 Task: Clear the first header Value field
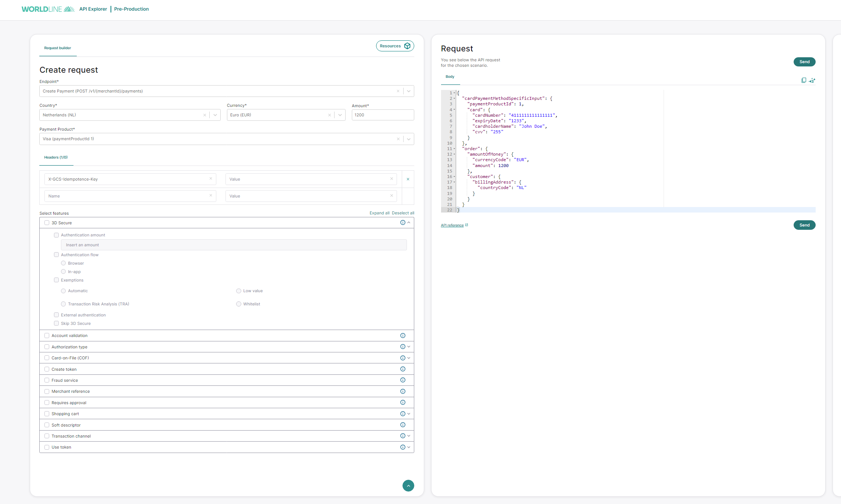pos(391,179)
